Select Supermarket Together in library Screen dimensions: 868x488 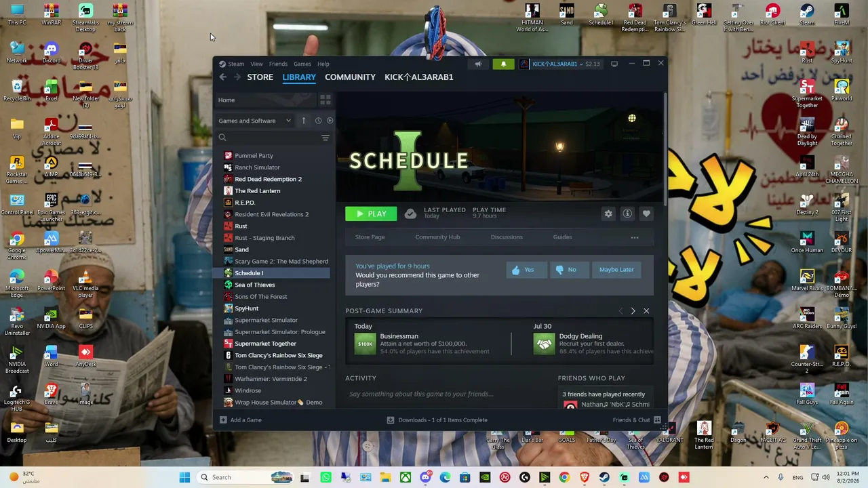265,344
